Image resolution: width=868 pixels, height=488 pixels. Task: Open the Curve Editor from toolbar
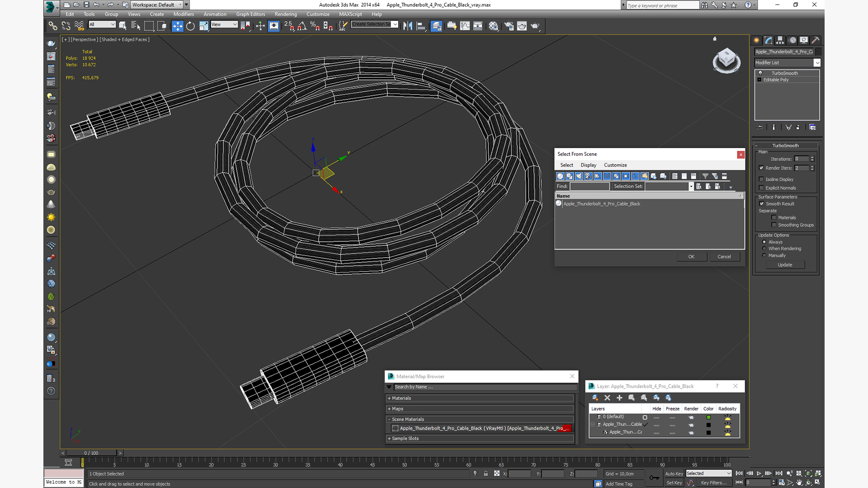pyautogui.click(x=465, y=26)
